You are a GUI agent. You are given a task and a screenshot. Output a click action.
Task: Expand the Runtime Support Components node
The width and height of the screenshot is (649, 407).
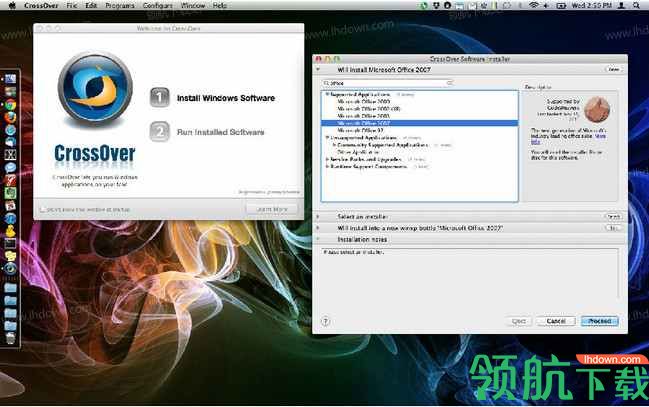[x=327, y=166]
